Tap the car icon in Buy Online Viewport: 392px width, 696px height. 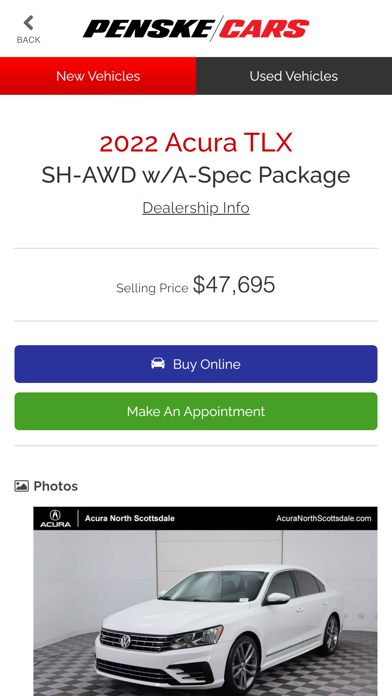(158, 364)
